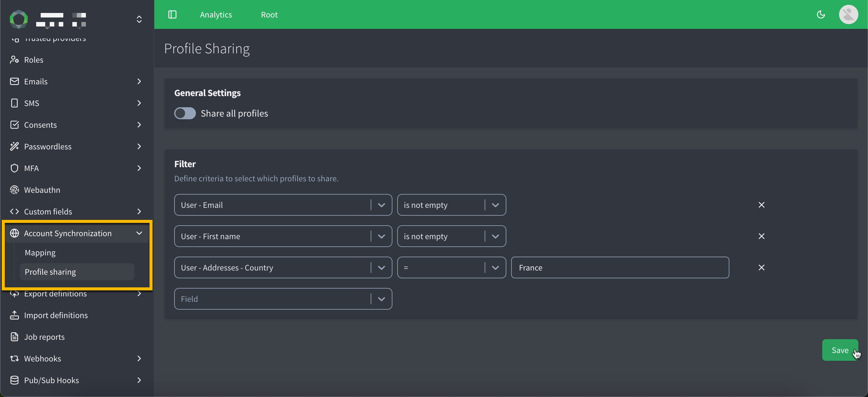Go to the Analytics tab

click(x=216, y=14)
